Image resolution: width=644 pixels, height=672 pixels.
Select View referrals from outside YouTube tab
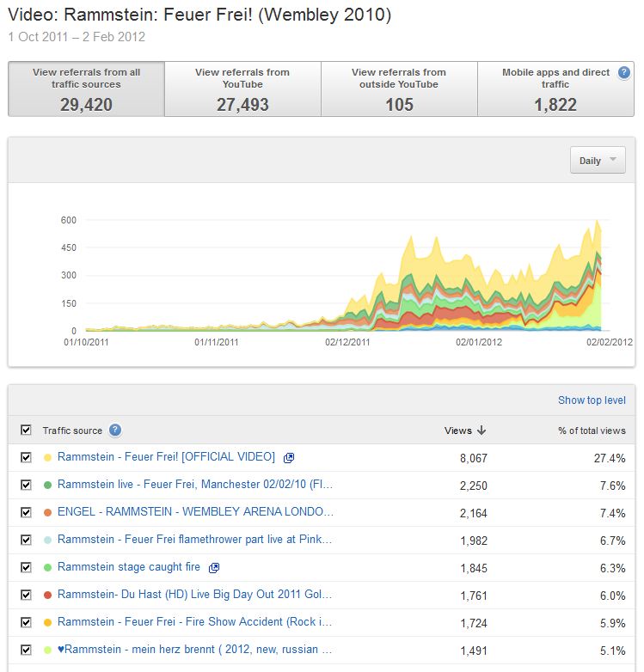(399, 89)
